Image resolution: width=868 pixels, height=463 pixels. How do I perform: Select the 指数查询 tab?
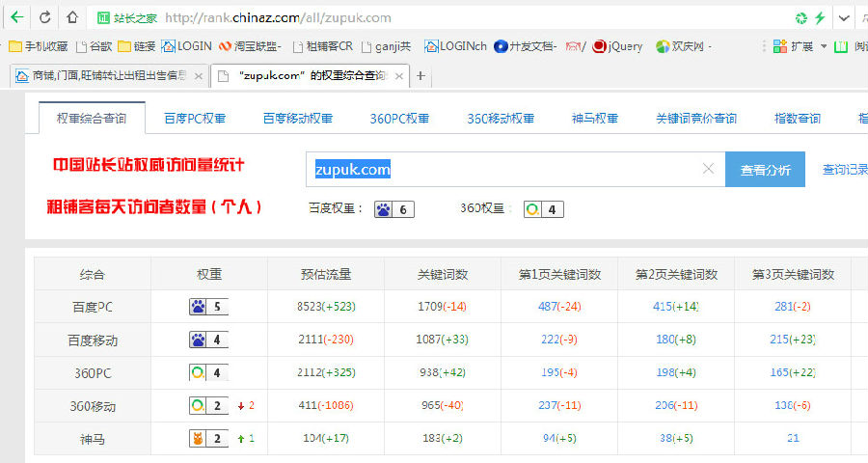pyautogui.click(x=798, y=118)
